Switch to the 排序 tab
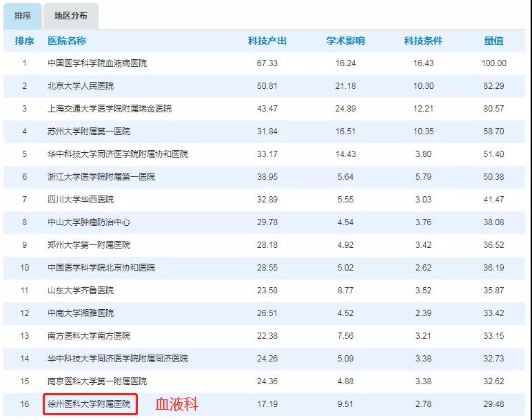Image resolution: width=532 pixels, height=420 pixels. pos(23,16)
